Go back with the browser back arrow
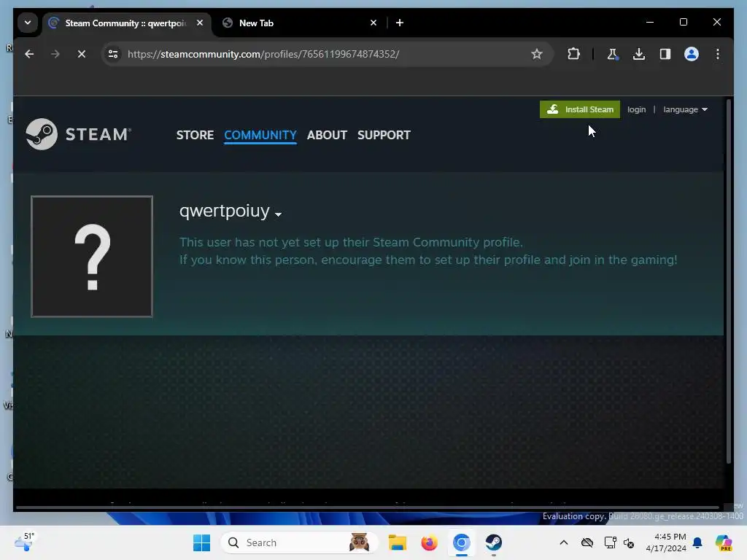The image size is (747, 560). tap(29, 54)
